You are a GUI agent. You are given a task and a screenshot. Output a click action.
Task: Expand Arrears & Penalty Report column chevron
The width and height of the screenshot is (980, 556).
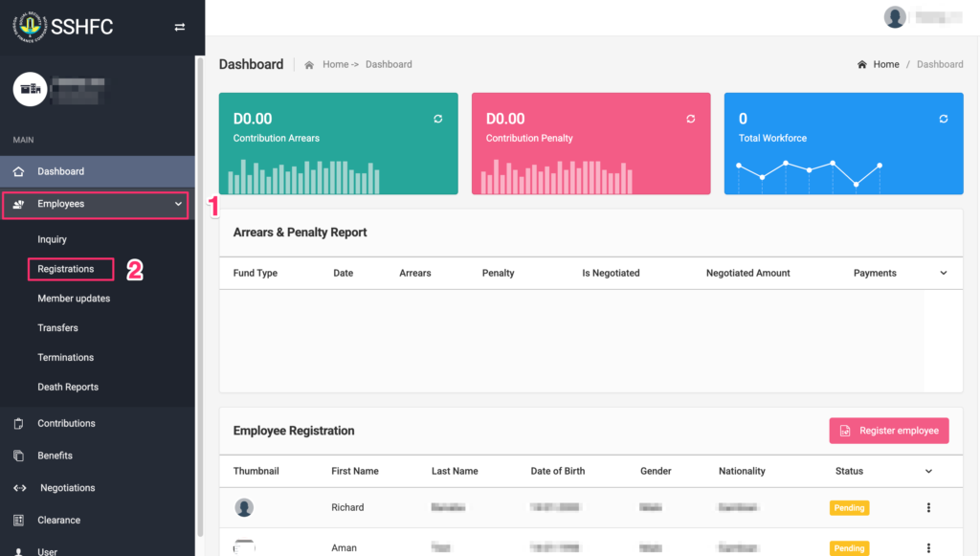944,273
